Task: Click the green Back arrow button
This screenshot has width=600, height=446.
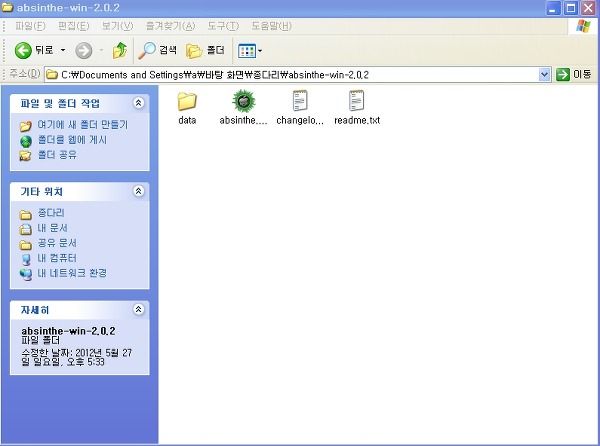Action: tap(23, 50)
